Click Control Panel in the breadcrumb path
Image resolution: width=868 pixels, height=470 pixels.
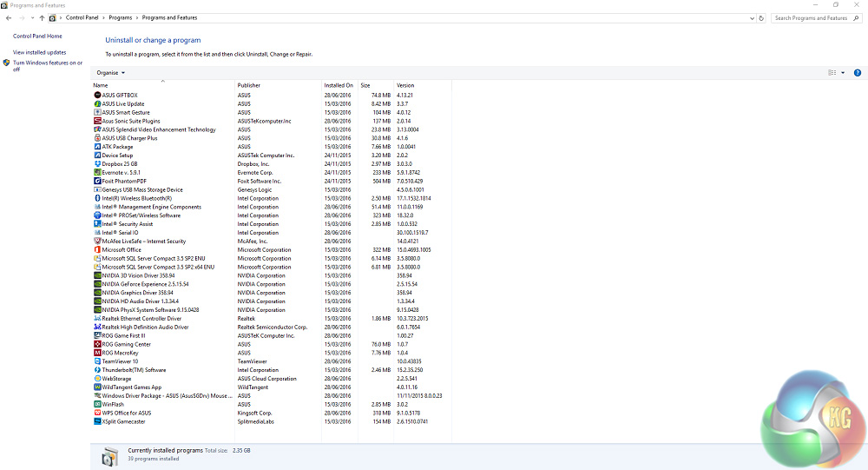click(82, 17)
